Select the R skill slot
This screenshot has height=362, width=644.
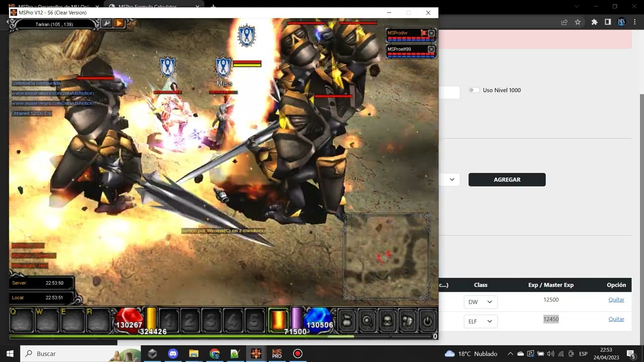point(98,320)
